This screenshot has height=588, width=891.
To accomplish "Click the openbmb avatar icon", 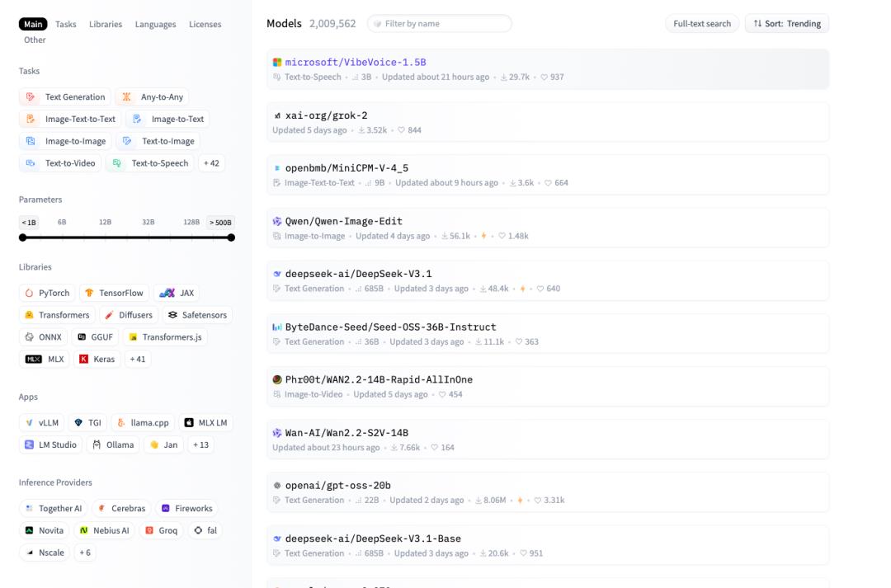I will [x=276, y=168].
